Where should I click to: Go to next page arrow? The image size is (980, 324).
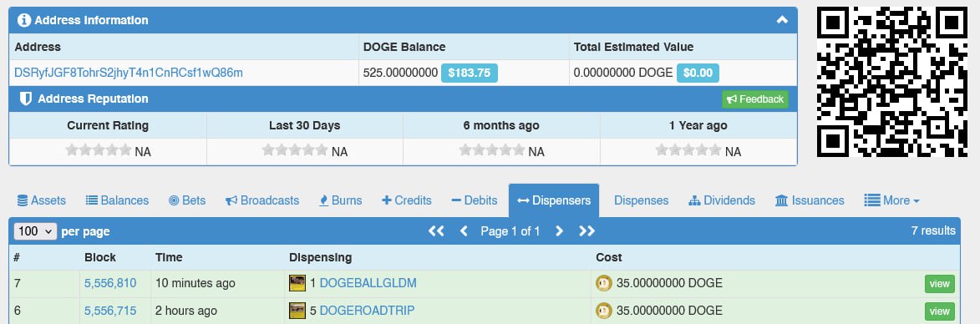[x=560, y=231]
